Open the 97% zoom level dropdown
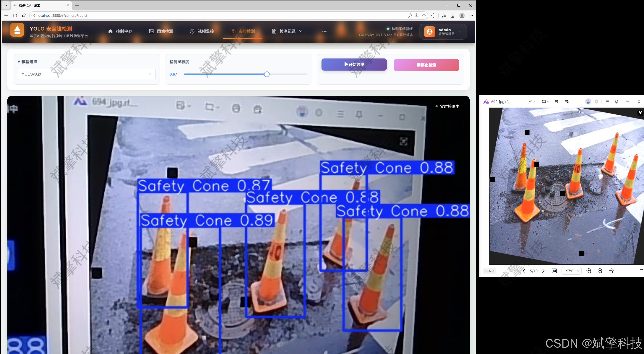The width and height of the screenshot is (644, 354). 572,271
